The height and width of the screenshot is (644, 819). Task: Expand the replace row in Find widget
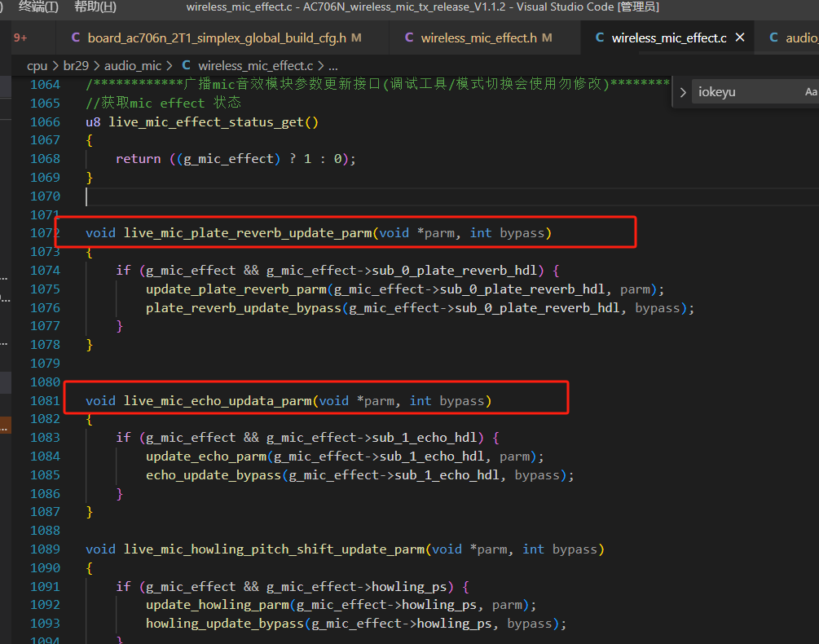pyautogui.click(x=683, y=92)
